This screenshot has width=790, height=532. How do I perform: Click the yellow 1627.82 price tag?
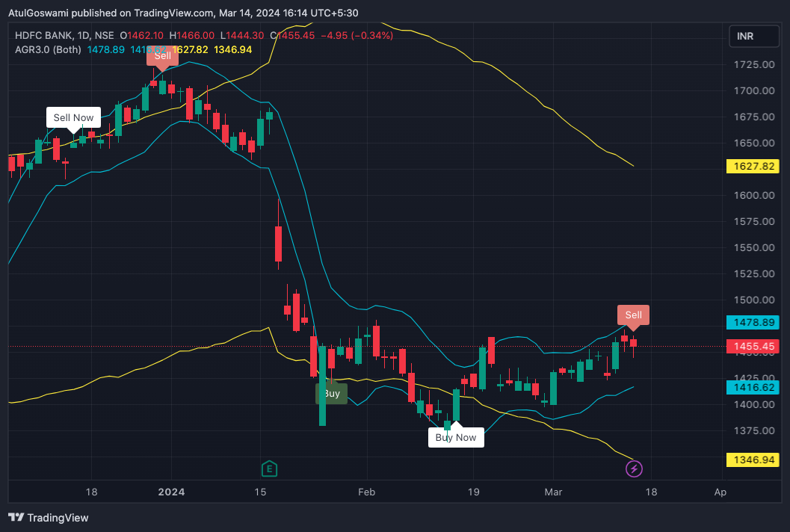pyautogui.click(x=753, y=166)
